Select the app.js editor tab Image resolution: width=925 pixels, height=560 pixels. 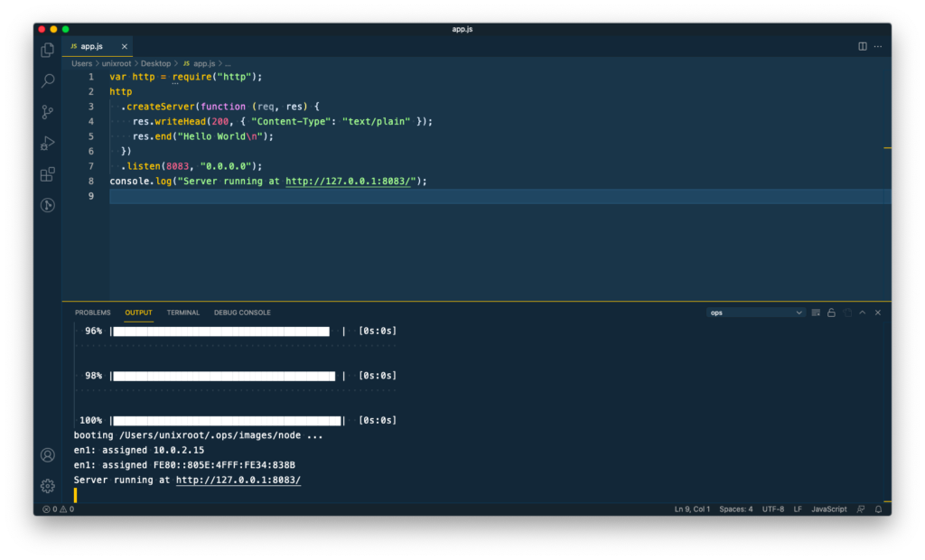tap(98, 46)
